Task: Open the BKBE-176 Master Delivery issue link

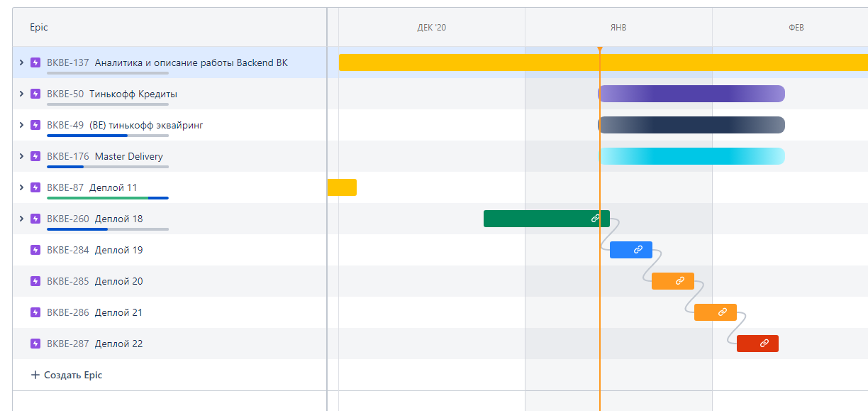Action: tap(68, 156)
